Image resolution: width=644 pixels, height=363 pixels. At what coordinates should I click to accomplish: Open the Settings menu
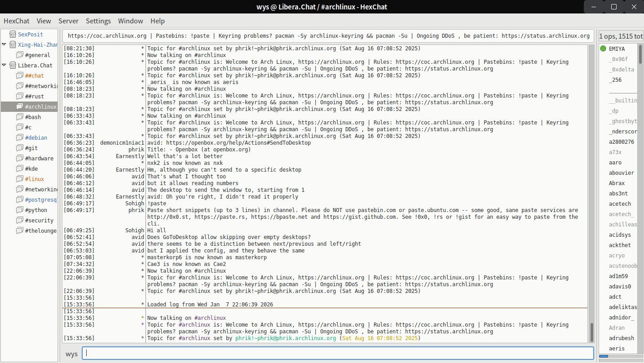98,21
